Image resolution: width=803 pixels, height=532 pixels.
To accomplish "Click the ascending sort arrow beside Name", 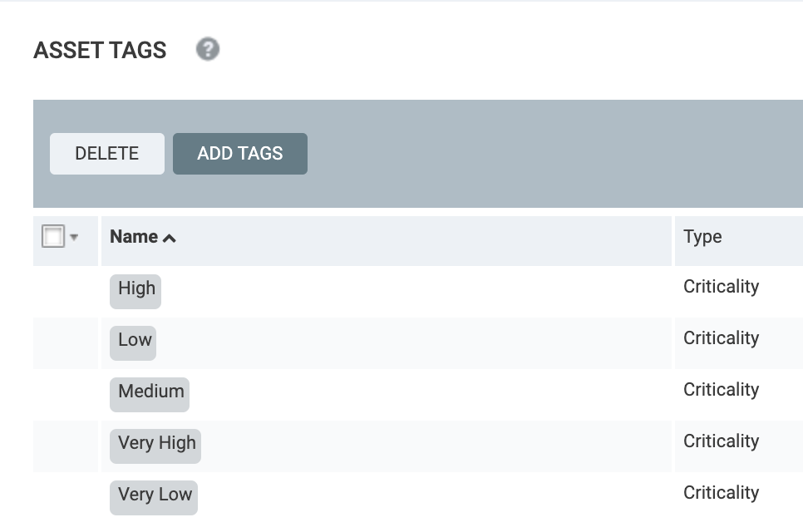I will [x=170, y=239].
